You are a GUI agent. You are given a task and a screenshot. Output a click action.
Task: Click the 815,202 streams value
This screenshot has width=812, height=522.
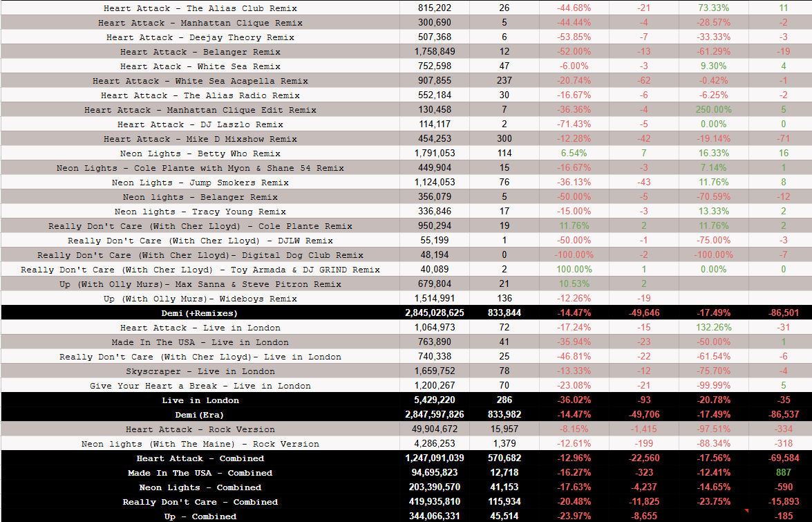435,8
